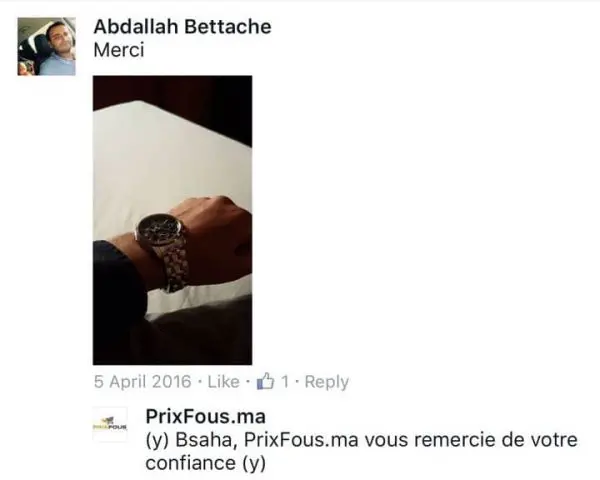Open the PrixFous.ma page logo avatar
Image resolution: width=600 pixels, height=480 pixels.
coord(110,424)
